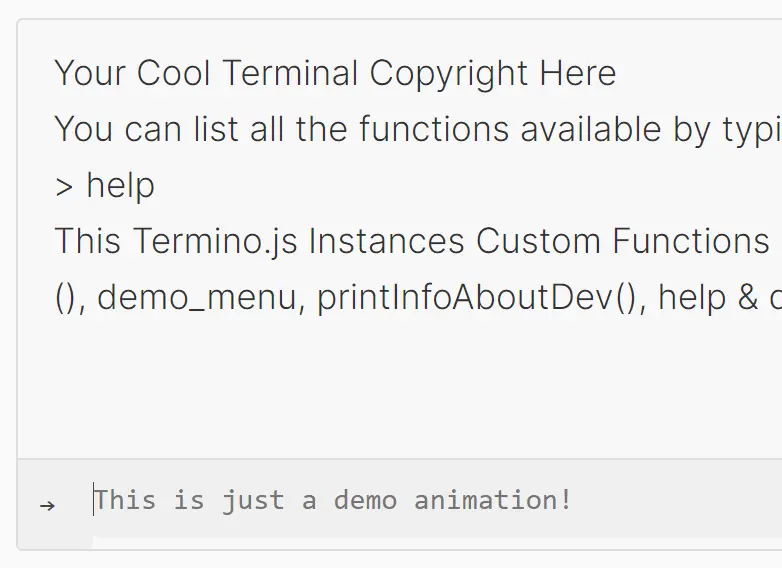Click the word 'Terminal' in header
Screen dimensions: 782x568
pyautogui.click(x=290, y=73)
